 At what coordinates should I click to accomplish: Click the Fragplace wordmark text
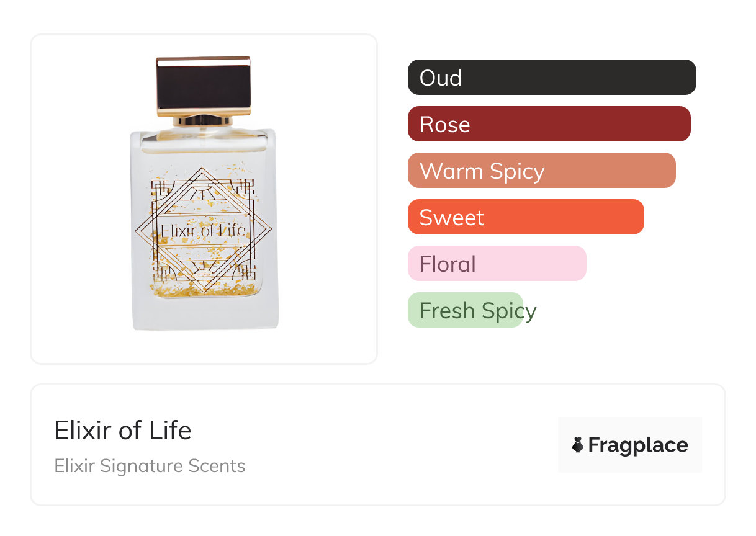tap(638, 445)
